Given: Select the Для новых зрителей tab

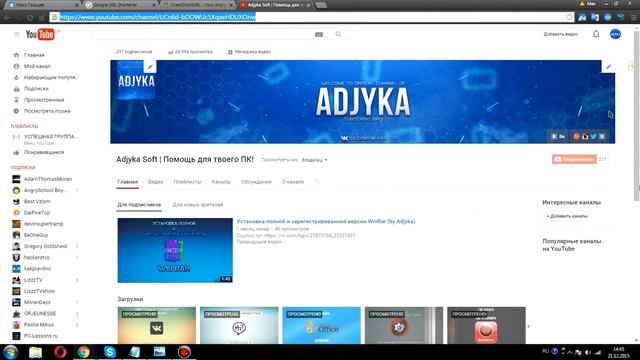Looking at the screenshot, I should 198,204.
